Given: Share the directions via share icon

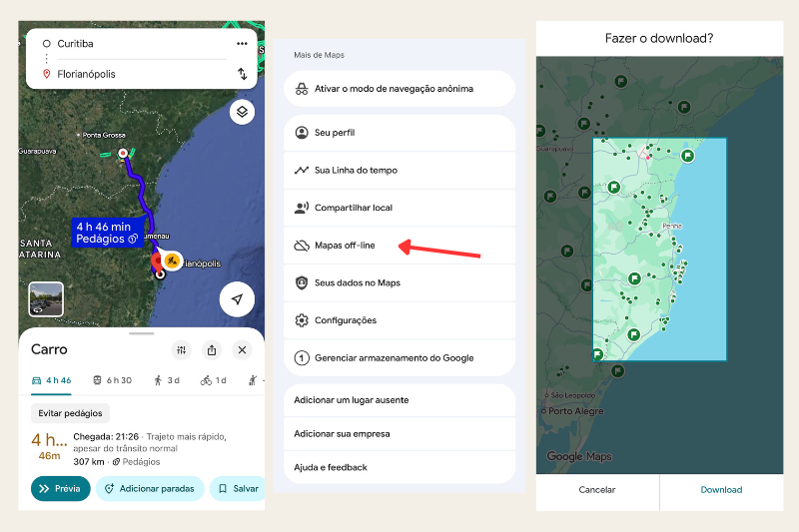Looking at the screenshot, I should (x=212, y=349).
